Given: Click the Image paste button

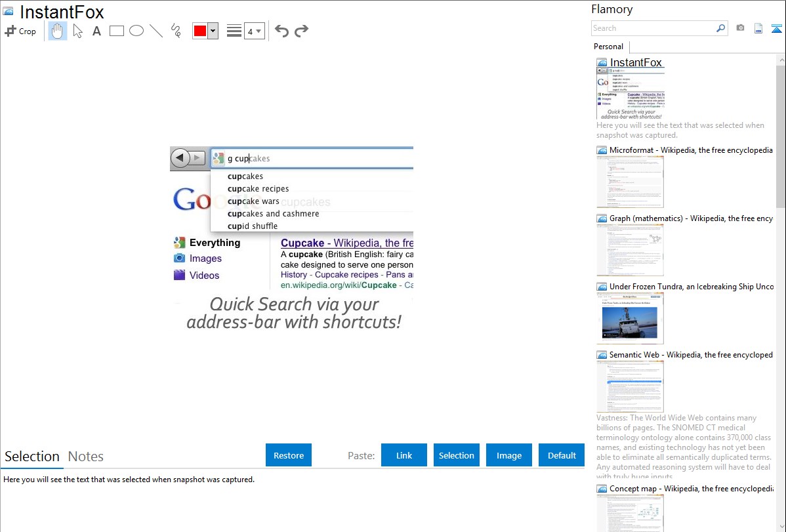Looking at the screenshot, I should point(509,455).
